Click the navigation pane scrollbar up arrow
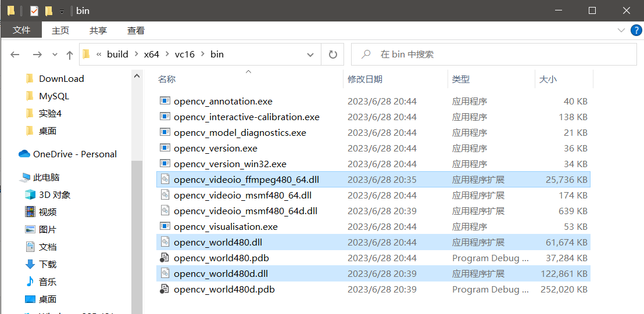Screen dimensions: 644x314 click(x=137, y=75)
